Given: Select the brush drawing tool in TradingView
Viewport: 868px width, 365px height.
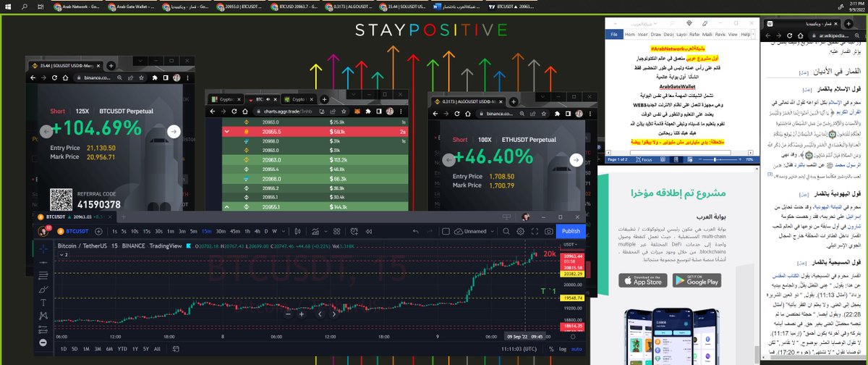Looking at the screenshot, I should [x=43, y=290].
